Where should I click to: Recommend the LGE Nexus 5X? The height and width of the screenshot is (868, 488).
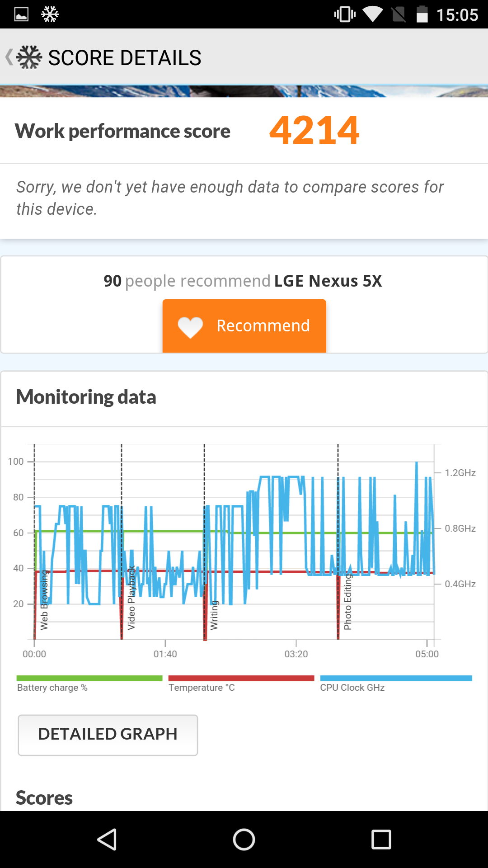click(x=244, y=326)
